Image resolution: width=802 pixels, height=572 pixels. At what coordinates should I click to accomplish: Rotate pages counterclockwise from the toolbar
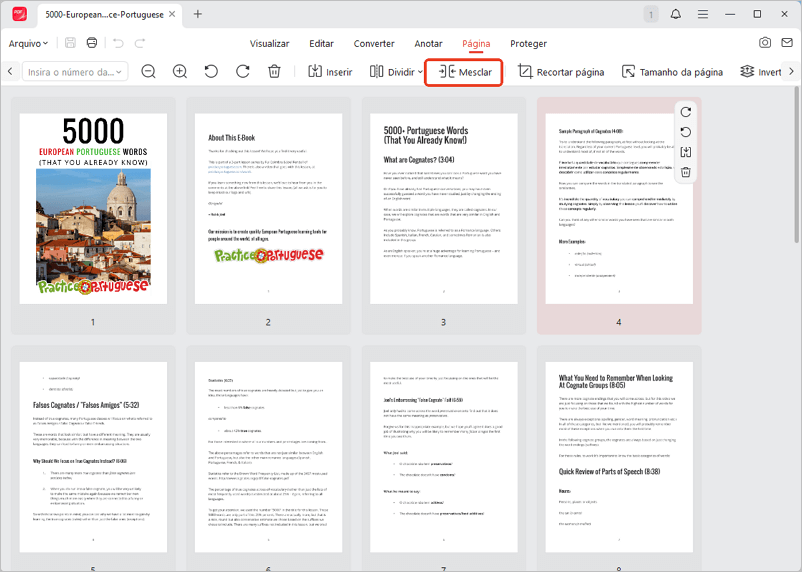(x=211, y=72)
